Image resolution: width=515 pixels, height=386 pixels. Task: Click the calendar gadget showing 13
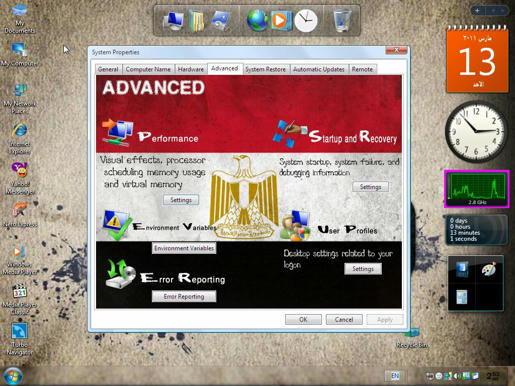[477, 59]
